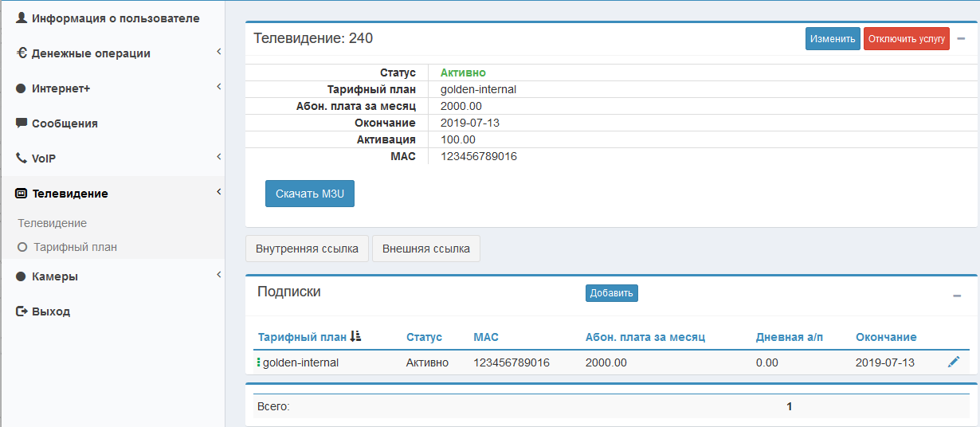Click the speech bubble icon for Сообщения
This screenshot has height=427, width=980.
pyautogui.click(x=22, y=123)
